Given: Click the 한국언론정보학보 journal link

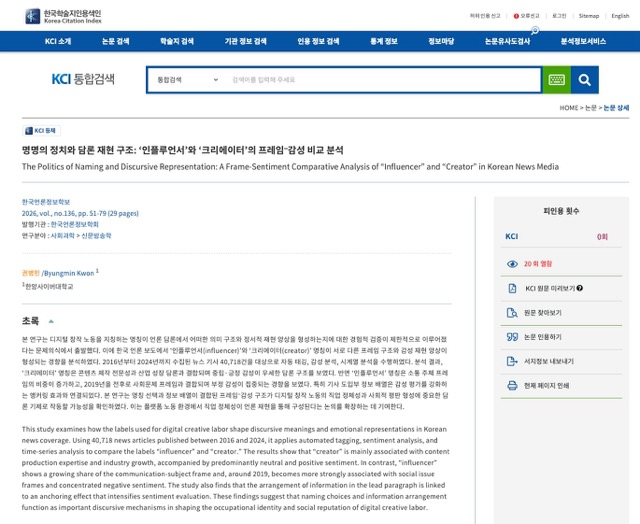Looking at the screenshot, I should [x=46, y=202].
